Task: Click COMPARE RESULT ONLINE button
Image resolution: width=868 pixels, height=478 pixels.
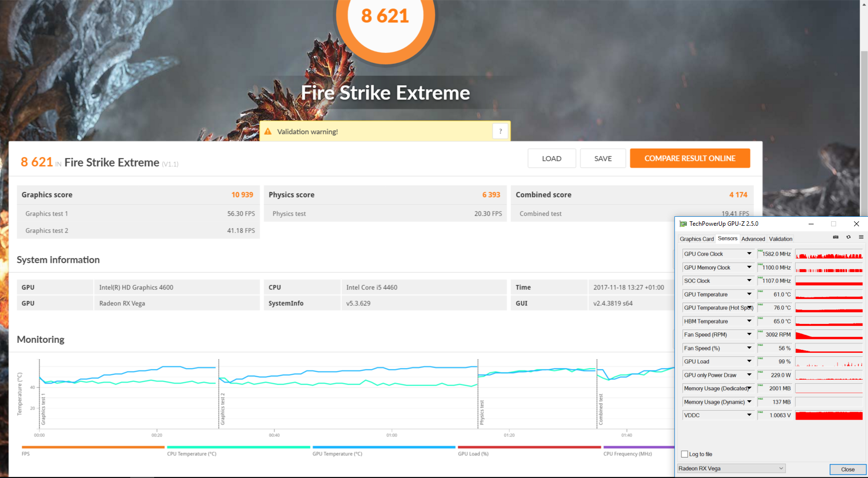Action: tap(690, 159)
